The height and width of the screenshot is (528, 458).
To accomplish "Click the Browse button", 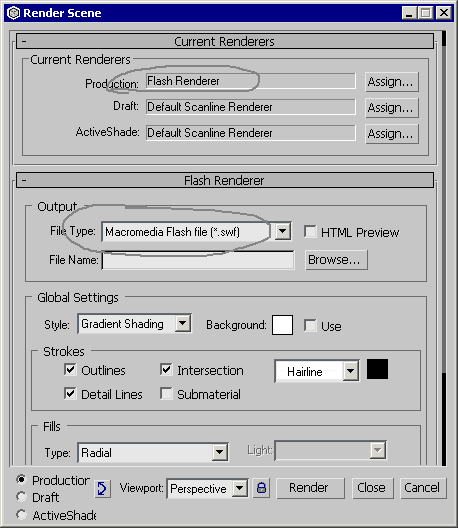I will tap(336, 260).
